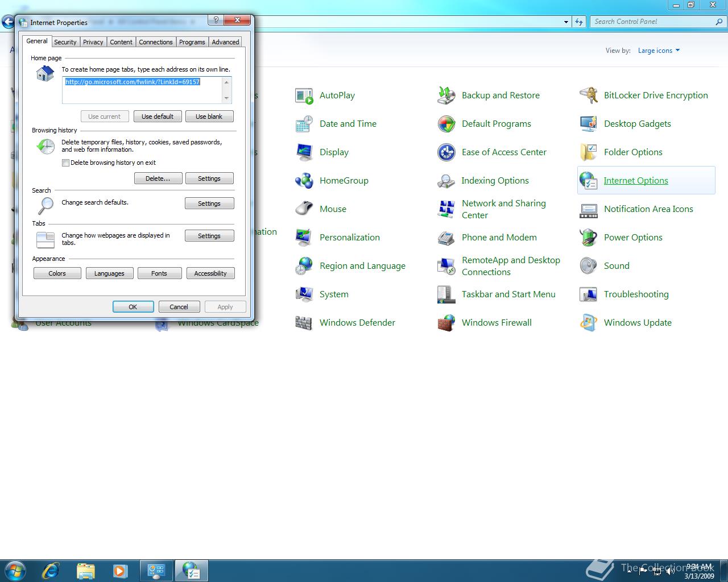The width and height of the screenshot is (728, 582).
Task: Click Taskbar and Start Menu icon
Action: (x=446, y=294)
